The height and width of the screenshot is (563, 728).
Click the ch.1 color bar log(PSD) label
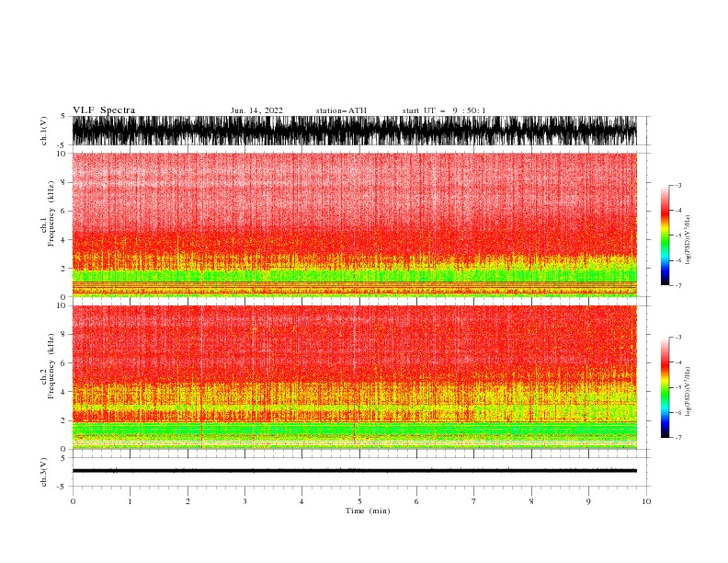click(688, 240)
